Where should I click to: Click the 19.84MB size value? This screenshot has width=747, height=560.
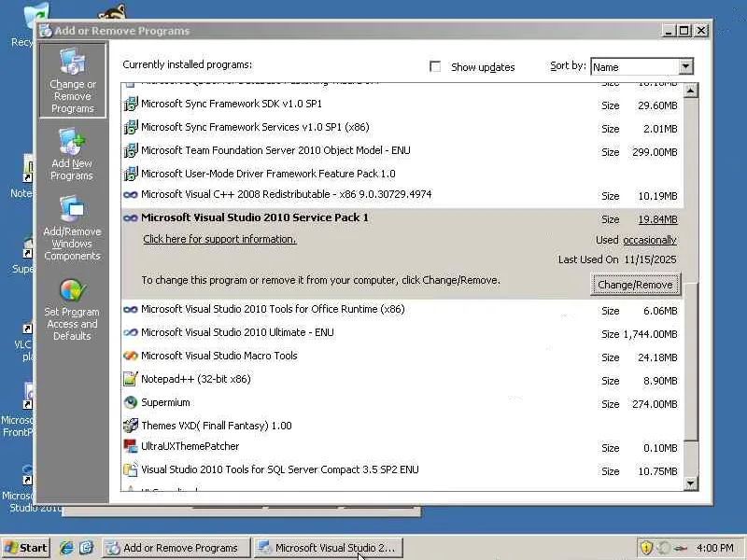[657, 219]
